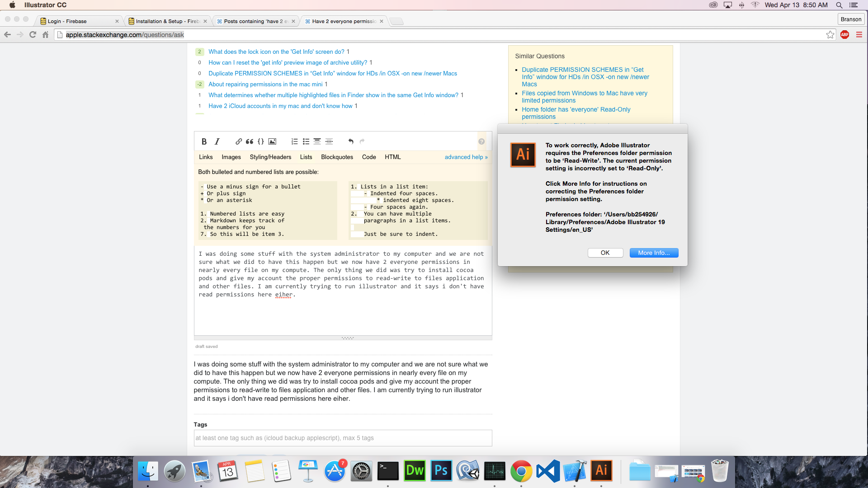Show the HTML help tab
The image size is (868, 488).
tap(393, 157)
